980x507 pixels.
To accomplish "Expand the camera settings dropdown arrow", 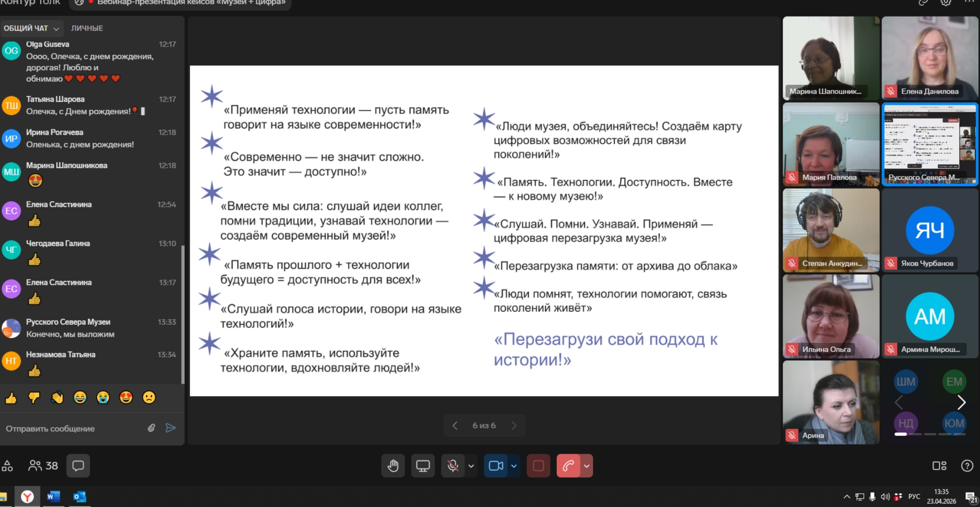I will [514, 466].
